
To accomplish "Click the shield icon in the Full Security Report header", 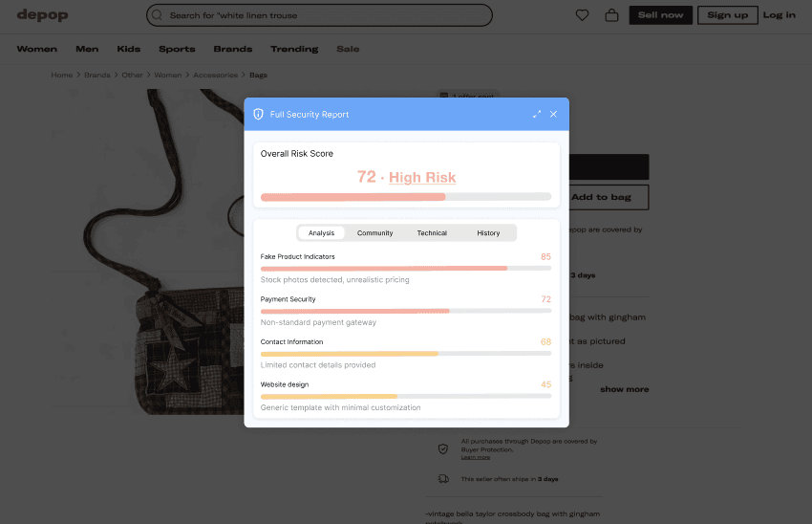I will (x=258, y=114).
